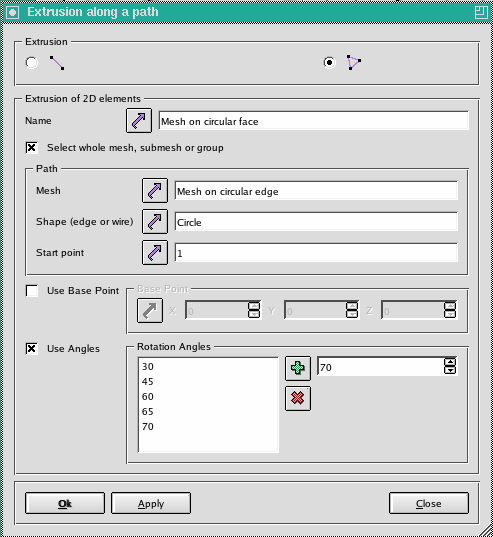Select the 2D elements extrusion radio button

tap(329, 62)
